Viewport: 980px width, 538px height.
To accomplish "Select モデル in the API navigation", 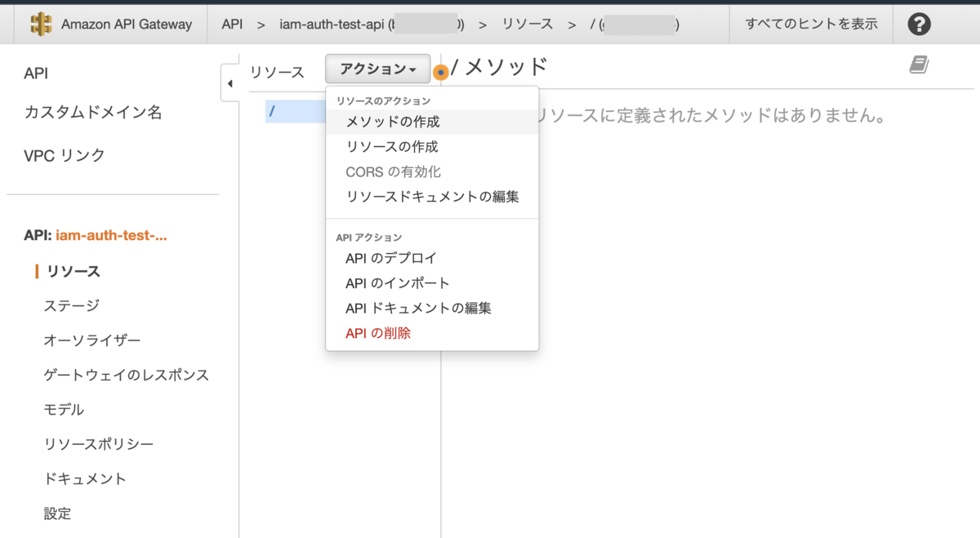I will click(x=65, y=409).
